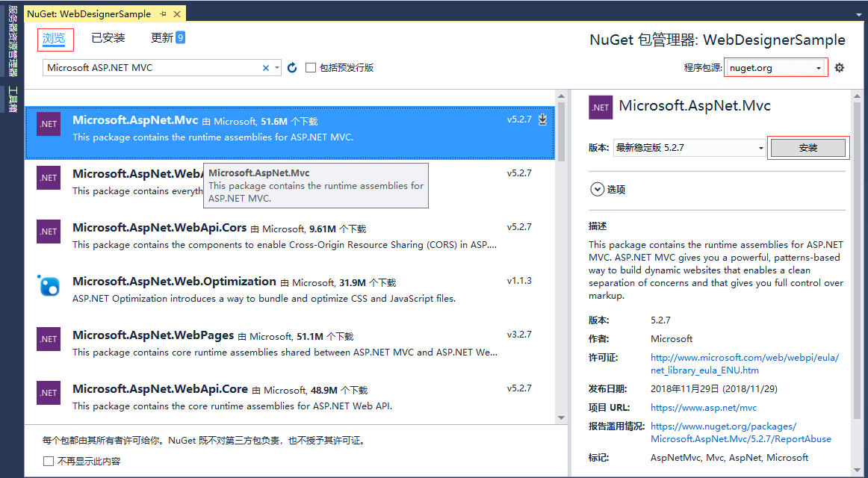Toggle include prerelease (包括预发行版) checkbox

tap(311, 67)
